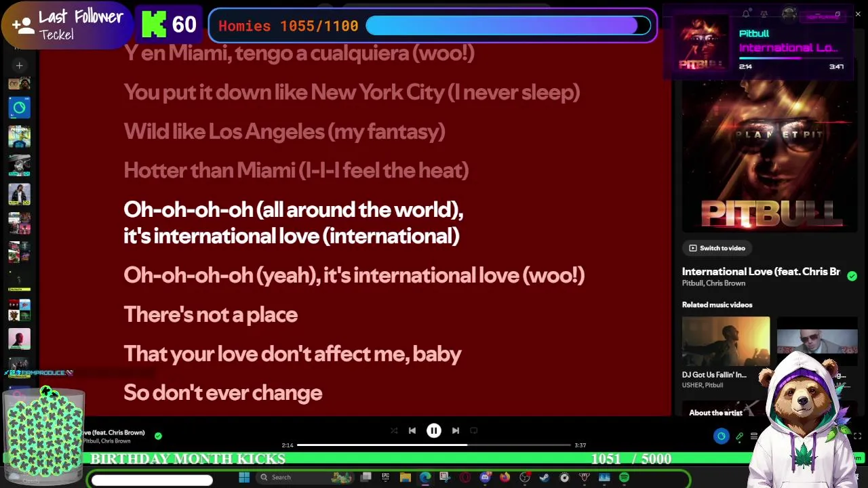Jump to the lyric 'So don't ever change'

coord(223,393)
